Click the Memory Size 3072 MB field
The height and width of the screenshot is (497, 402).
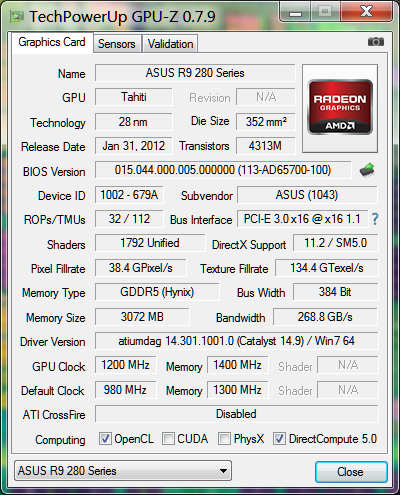click(142, 317)
